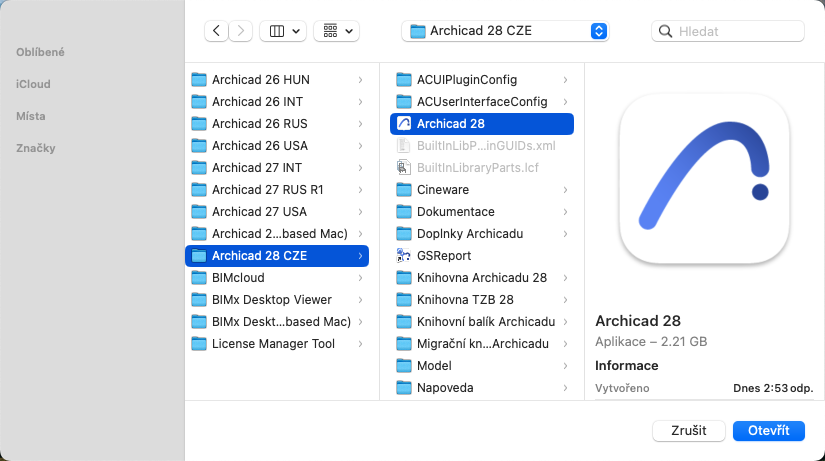The image size is (825, 461).
Task: Open the column view mode dropdown
Action: (x=283, y=31)
